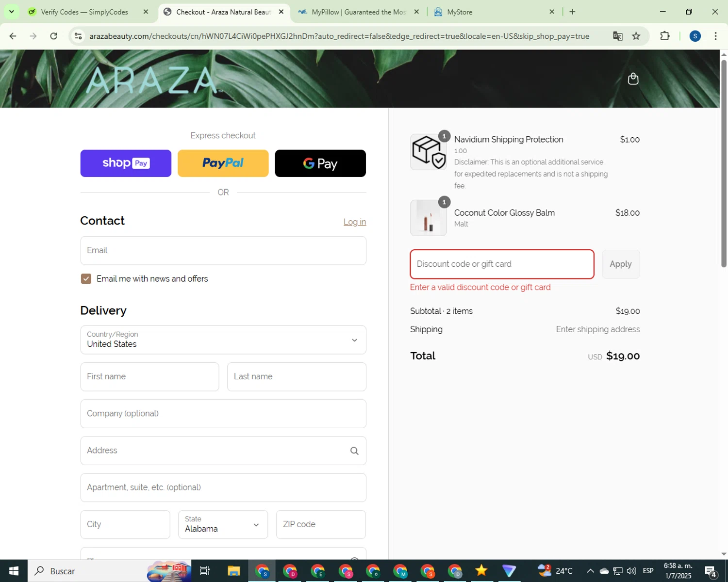The image size is (728, 582).
Task: Open the network icon in tray
Action: [618, 571]
